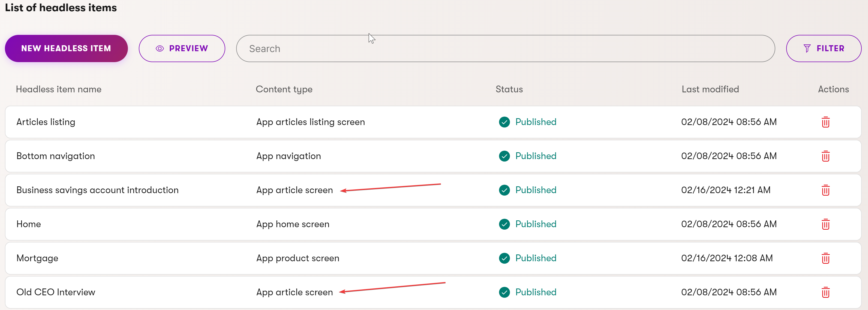Select 'App product screen' content type cell
Viewport: 868px width, 310px height.
pyautogui.click(x=298, y=258)
